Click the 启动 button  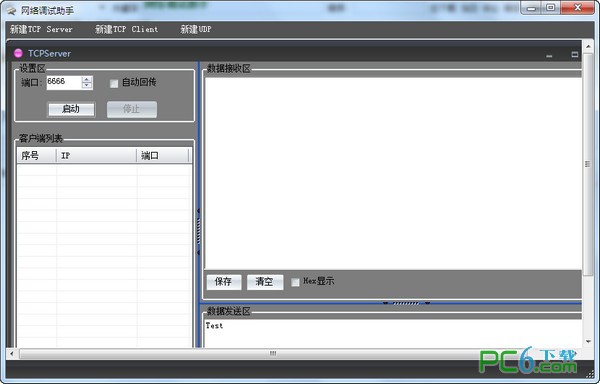pyautogui.click(x=71, y=109)
